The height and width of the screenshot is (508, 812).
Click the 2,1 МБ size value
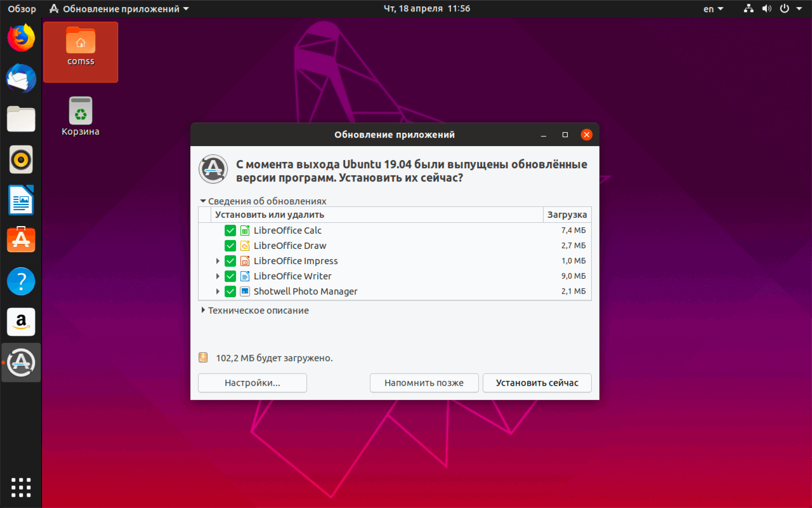[573, 291]
